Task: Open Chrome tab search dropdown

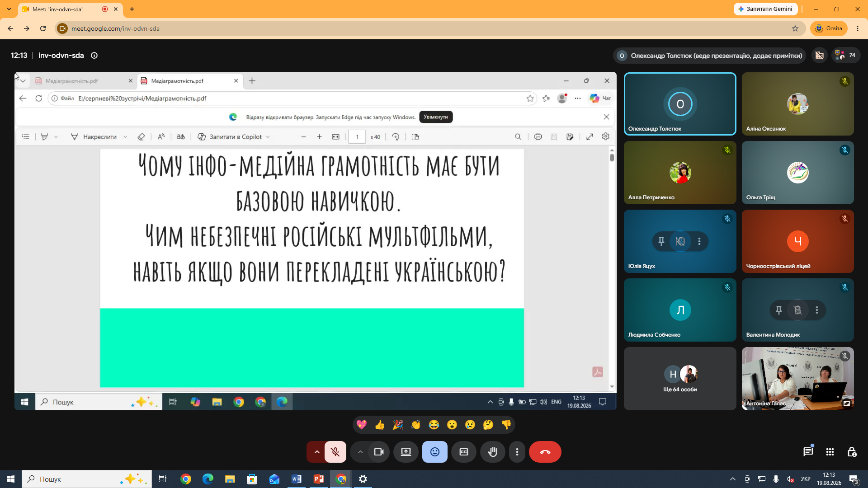Action: pyautogui.click(x=9, y=9)
